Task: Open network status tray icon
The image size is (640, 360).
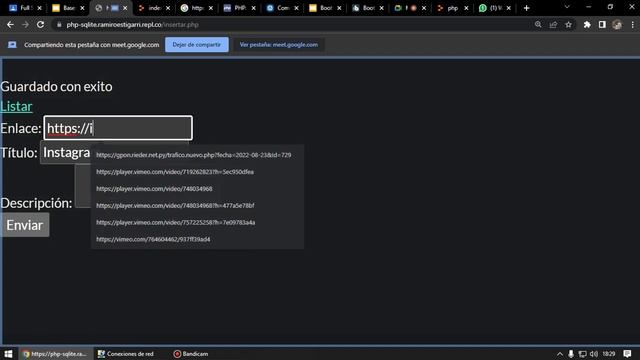Action: 582,354
